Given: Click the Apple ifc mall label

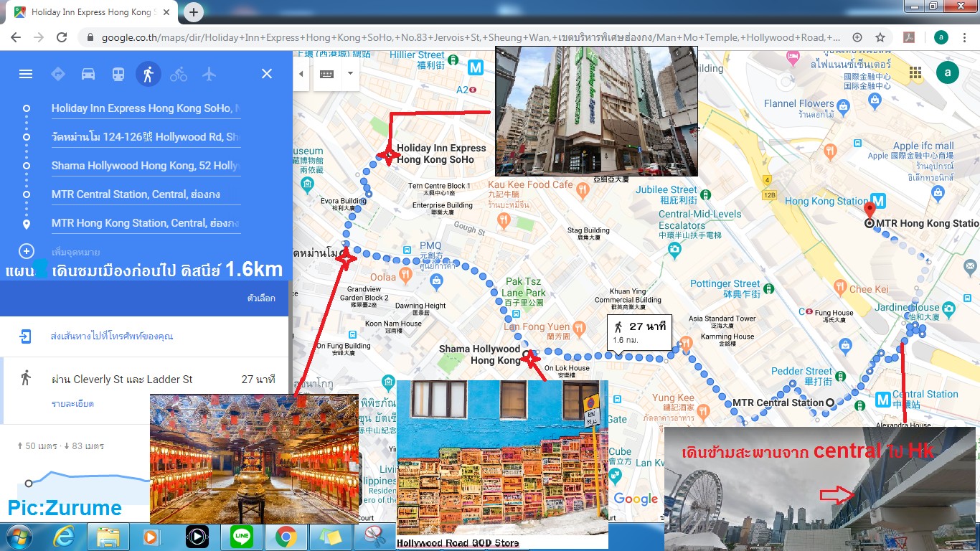Looking at the screenshot, I should [x=923, y=146].
